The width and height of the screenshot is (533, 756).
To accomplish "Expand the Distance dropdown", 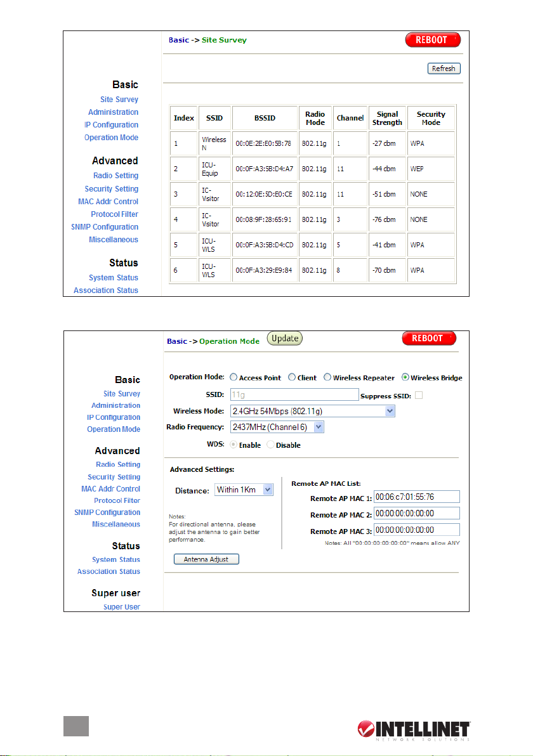I will point(244,490).
